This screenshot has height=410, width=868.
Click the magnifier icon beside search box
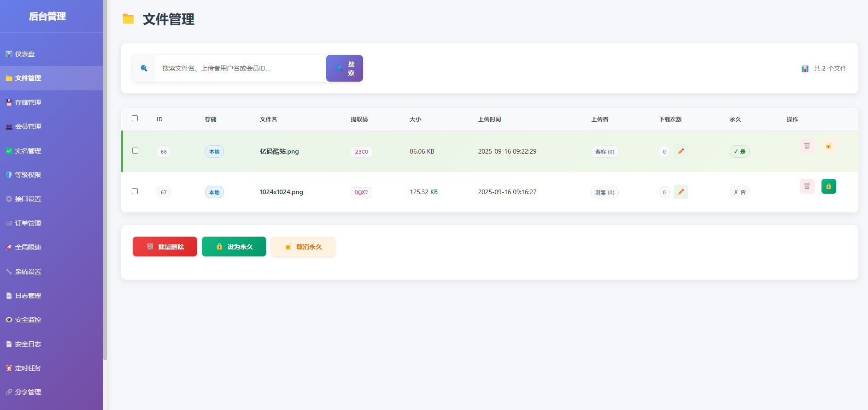(144, 68)
